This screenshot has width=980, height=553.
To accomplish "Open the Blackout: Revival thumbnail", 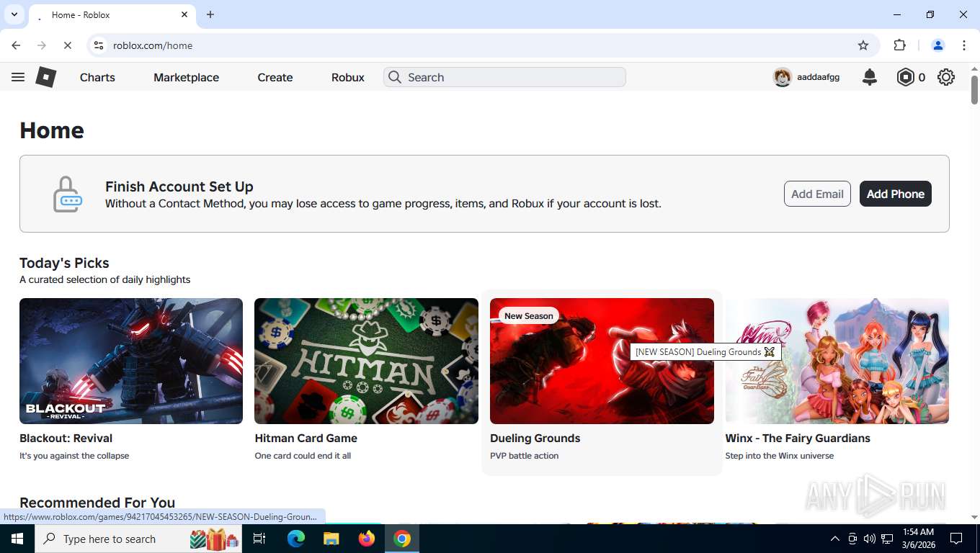I will tap(131, 361).
